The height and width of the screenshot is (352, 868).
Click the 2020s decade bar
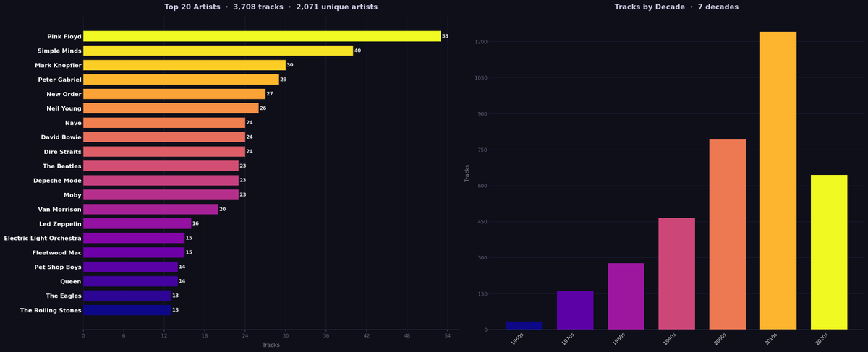click(x=829, y=252)
